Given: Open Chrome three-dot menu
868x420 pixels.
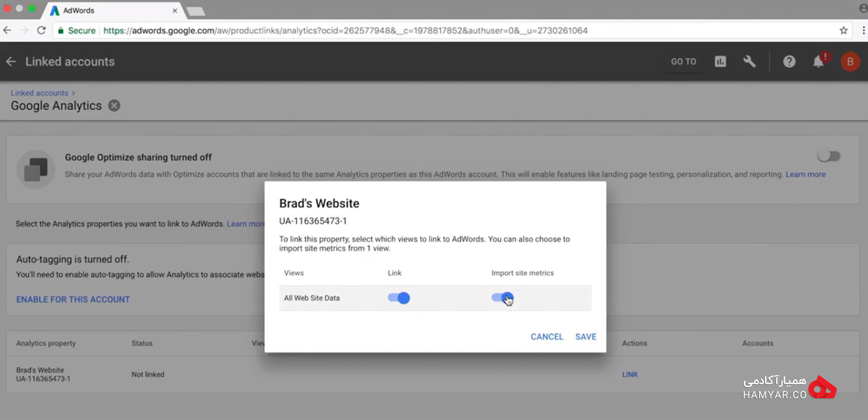Looking at the screenshot, I should tap(863, 30).
